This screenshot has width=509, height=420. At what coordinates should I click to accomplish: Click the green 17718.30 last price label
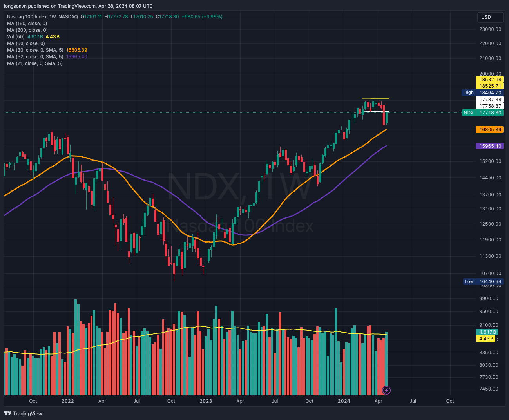(x=490, y=113)
